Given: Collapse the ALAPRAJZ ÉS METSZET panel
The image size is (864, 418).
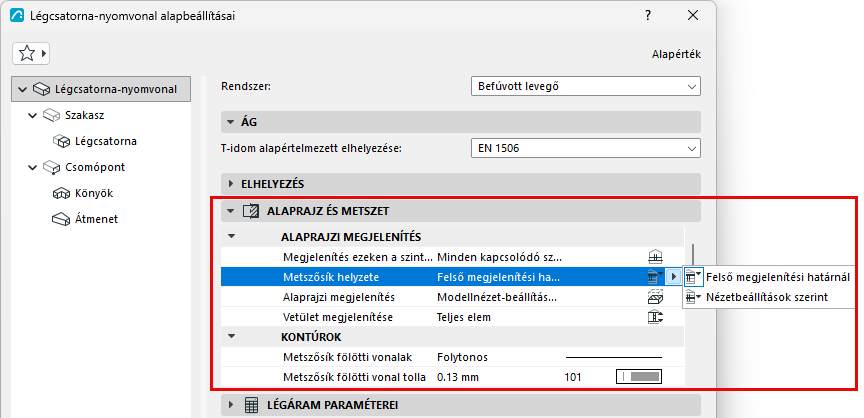Looking at the screenshot, I should 231,211.
